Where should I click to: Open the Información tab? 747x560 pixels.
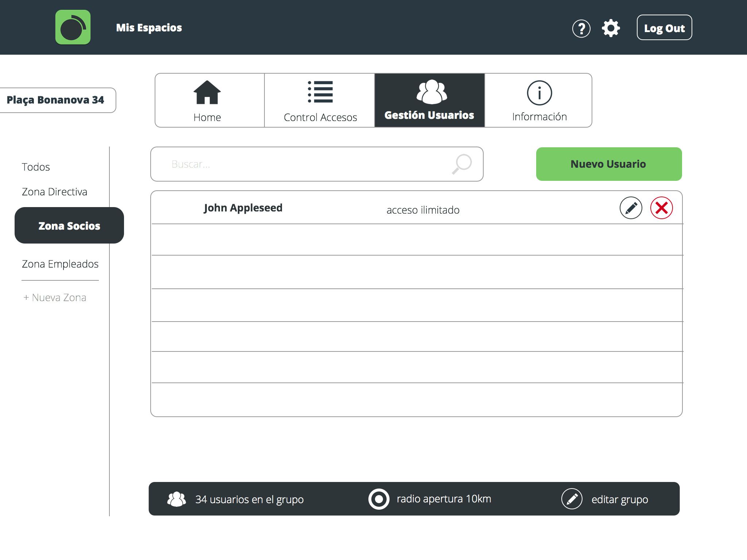point(538,100)
